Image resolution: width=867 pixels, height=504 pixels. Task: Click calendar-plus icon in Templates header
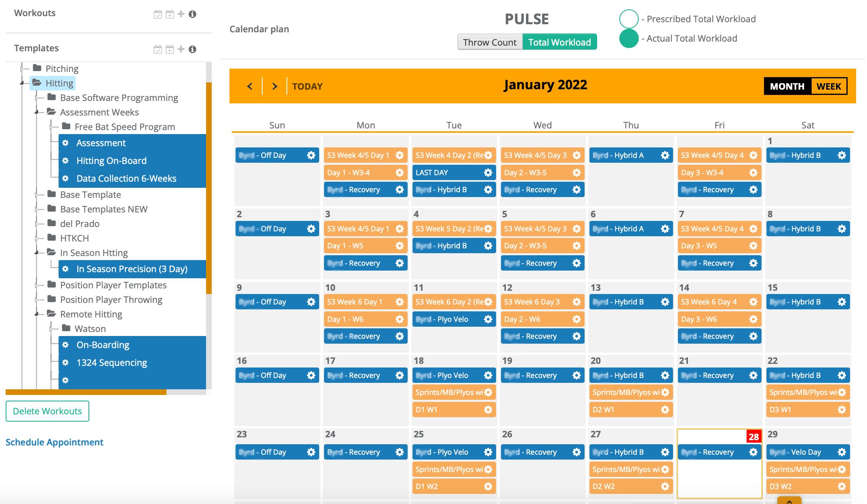[170, 49]
